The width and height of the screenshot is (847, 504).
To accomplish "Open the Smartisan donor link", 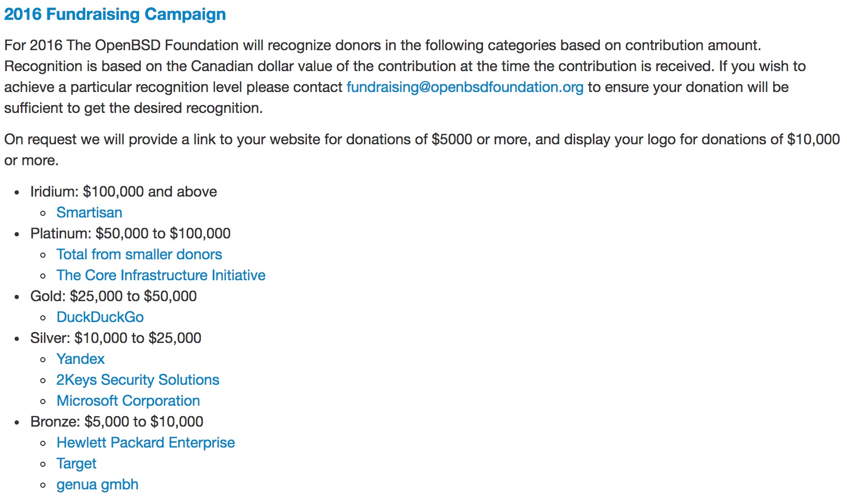I will [x=89, y=213].
